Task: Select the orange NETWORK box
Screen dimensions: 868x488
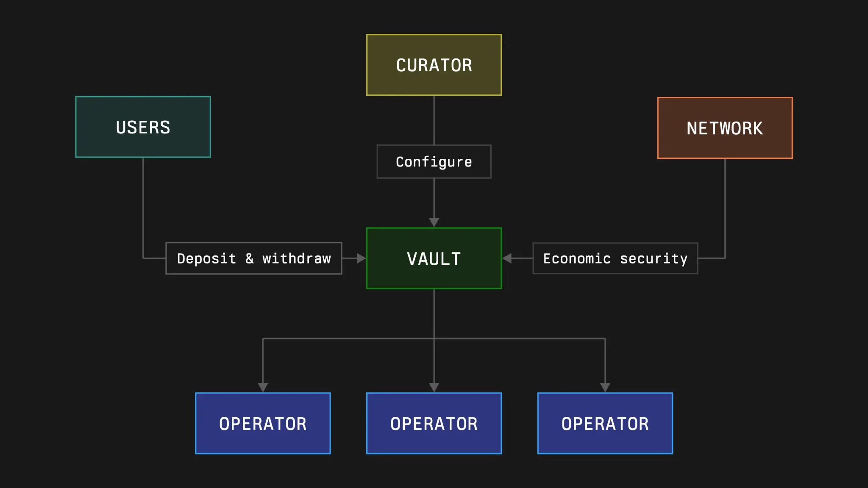Action: [725, 128]
